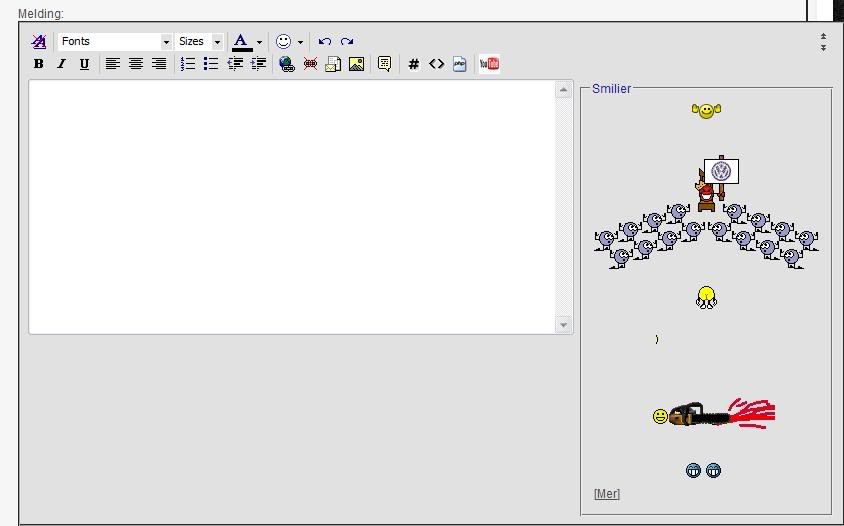
Task: Redo the last edit
Action: click(x=347, y=42)
